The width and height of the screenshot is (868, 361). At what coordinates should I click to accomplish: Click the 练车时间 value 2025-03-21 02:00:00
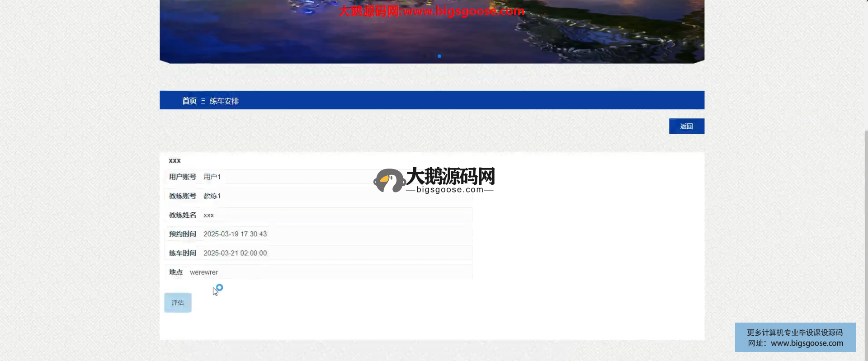pyautogui.click(x=235, y=253)
